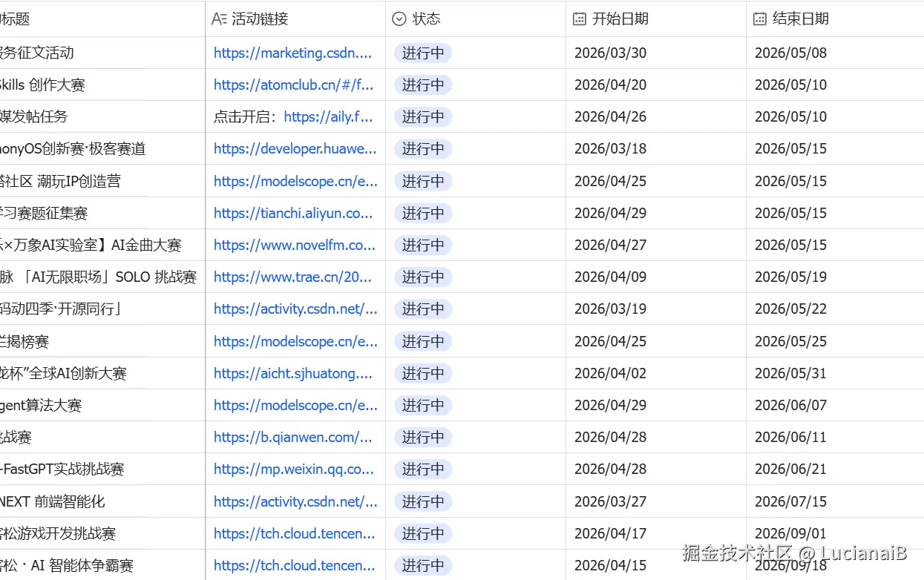Click the calendar icon beside 开始日期 header
This screenshot has height=580, width=924.
pyautogui.click(x=580, y=19)
